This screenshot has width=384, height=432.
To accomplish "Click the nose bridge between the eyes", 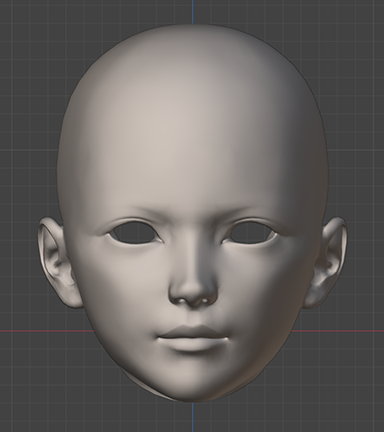I will coord(192,233).
